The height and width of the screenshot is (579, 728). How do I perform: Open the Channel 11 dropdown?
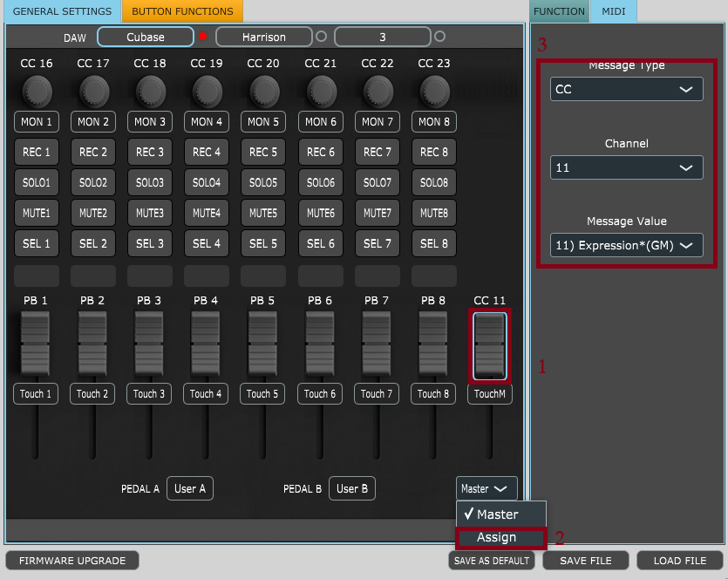click(626, 167)
